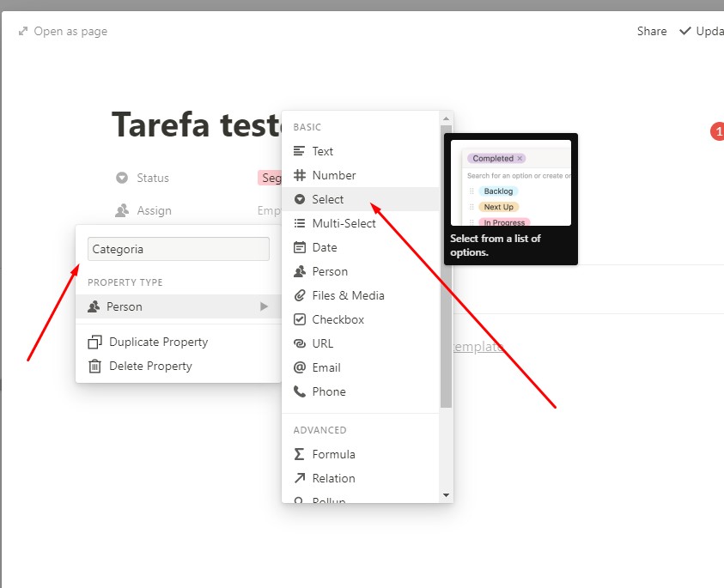Click the underlined template link

[478, 346]
